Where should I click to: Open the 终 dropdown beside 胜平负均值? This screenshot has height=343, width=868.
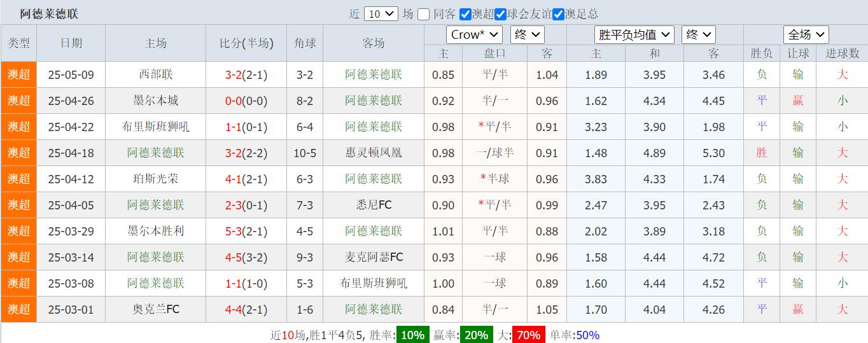[698, 34]
